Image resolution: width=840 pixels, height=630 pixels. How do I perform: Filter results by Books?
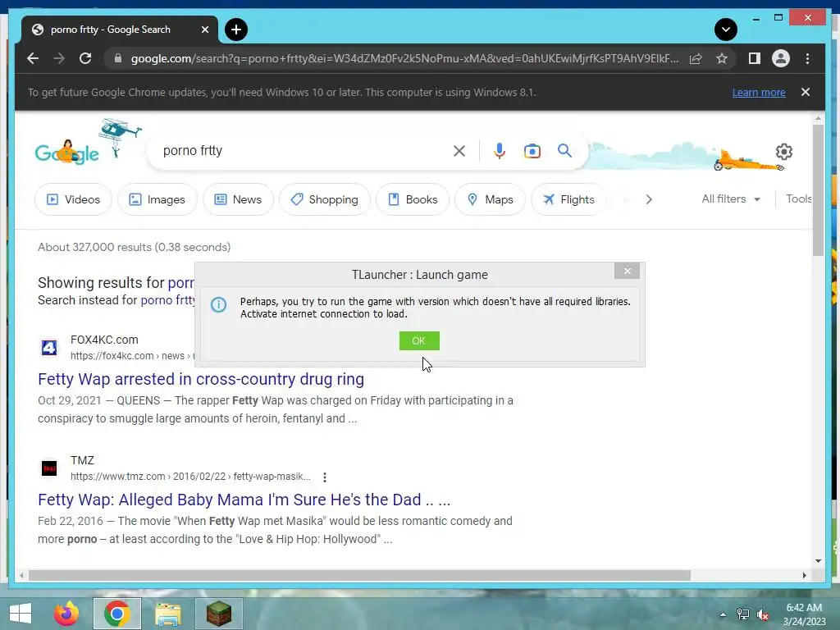(x=413, y=199)
